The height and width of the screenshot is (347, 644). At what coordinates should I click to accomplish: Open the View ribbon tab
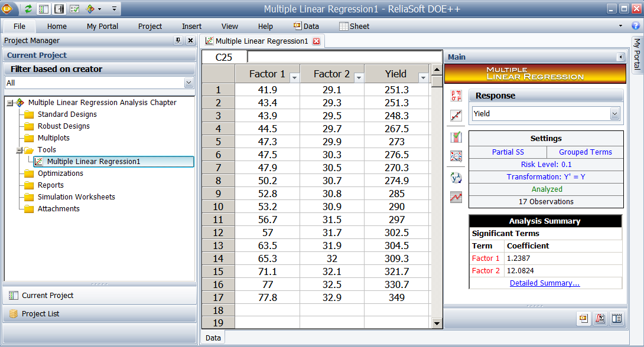(x=230, y=26)
